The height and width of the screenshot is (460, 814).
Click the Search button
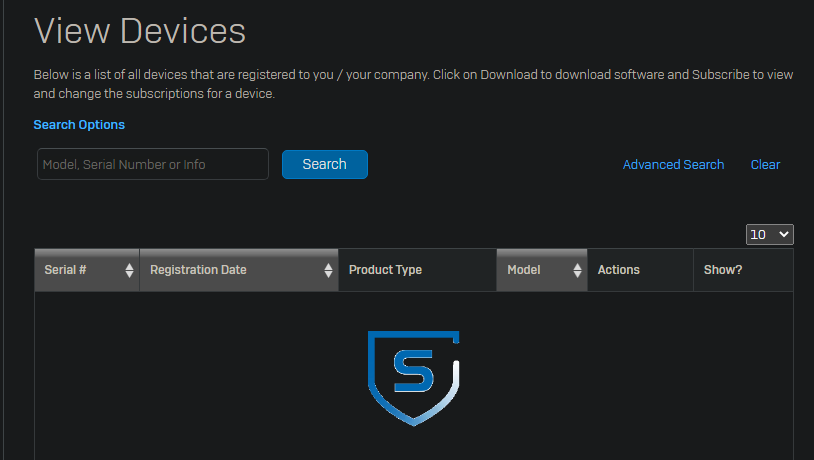click(x=324, y=165)
